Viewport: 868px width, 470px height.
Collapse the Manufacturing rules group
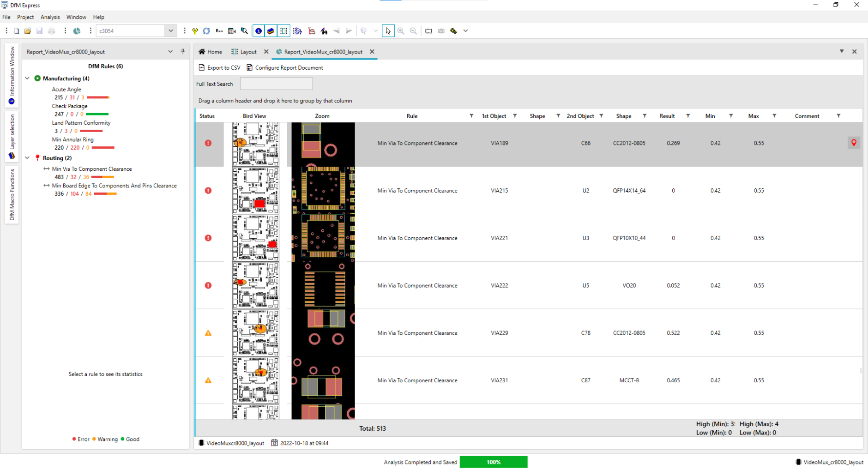tap(27, 78)
